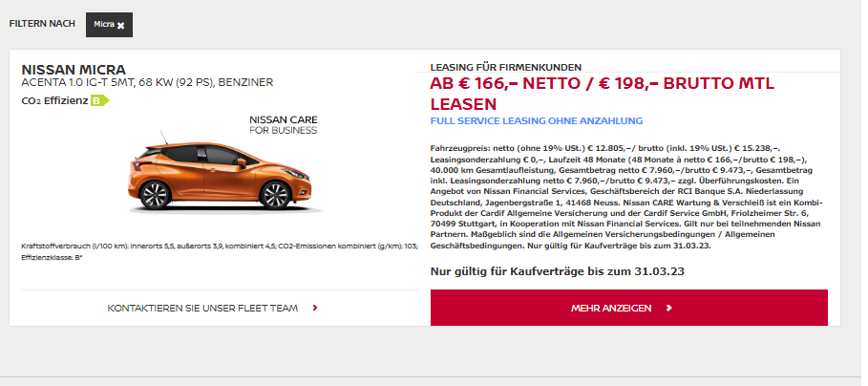This screenshot has height=386, width=868.
Task: Click the red Mehr Anzeigen button
Action: point(629,308)
